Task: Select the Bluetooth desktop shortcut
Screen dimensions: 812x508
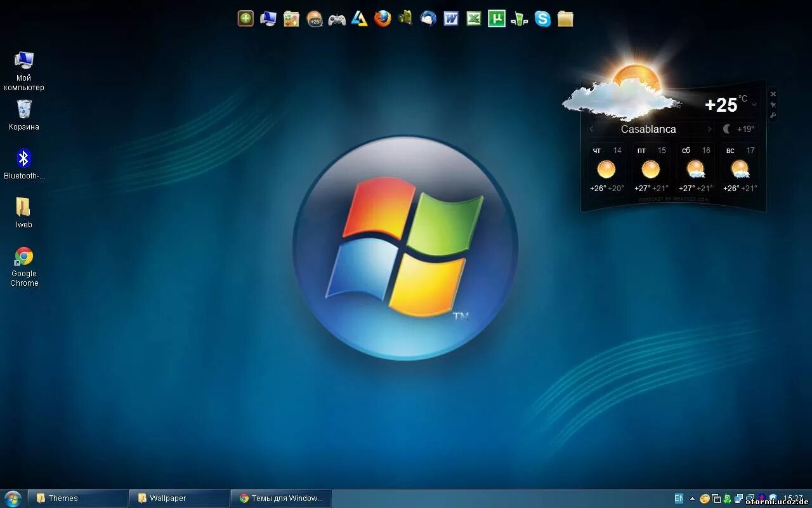Action: [x=24, y=164]
